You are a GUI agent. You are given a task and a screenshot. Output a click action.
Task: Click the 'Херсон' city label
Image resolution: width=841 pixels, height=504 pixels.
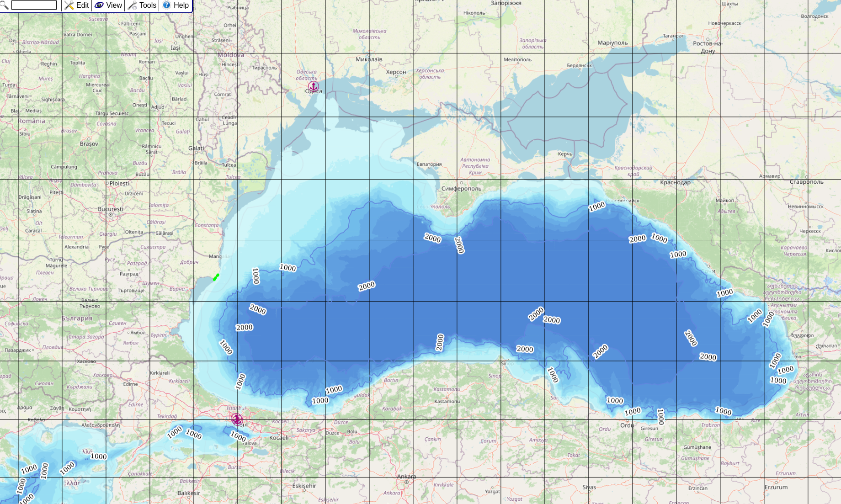396,72
